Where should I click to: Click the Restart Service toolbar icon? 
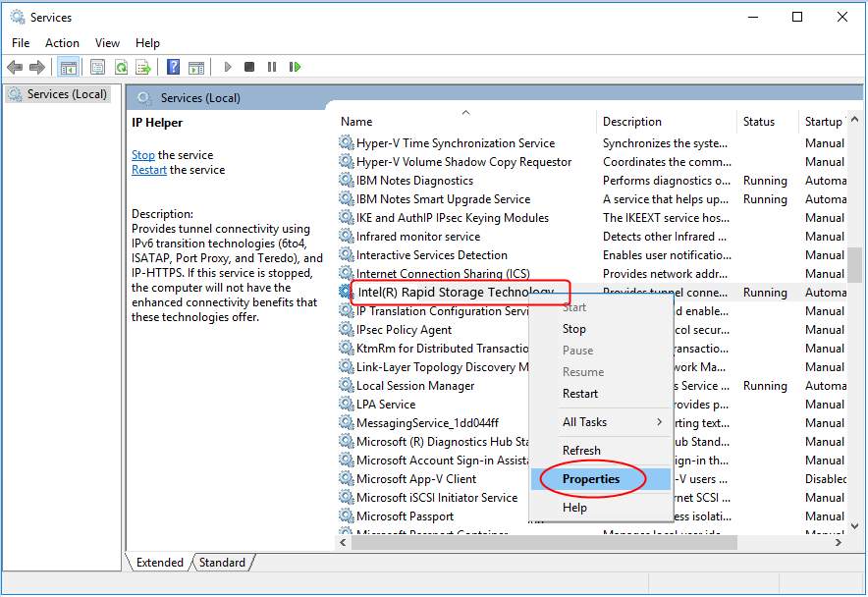click(x=296, y=67)
